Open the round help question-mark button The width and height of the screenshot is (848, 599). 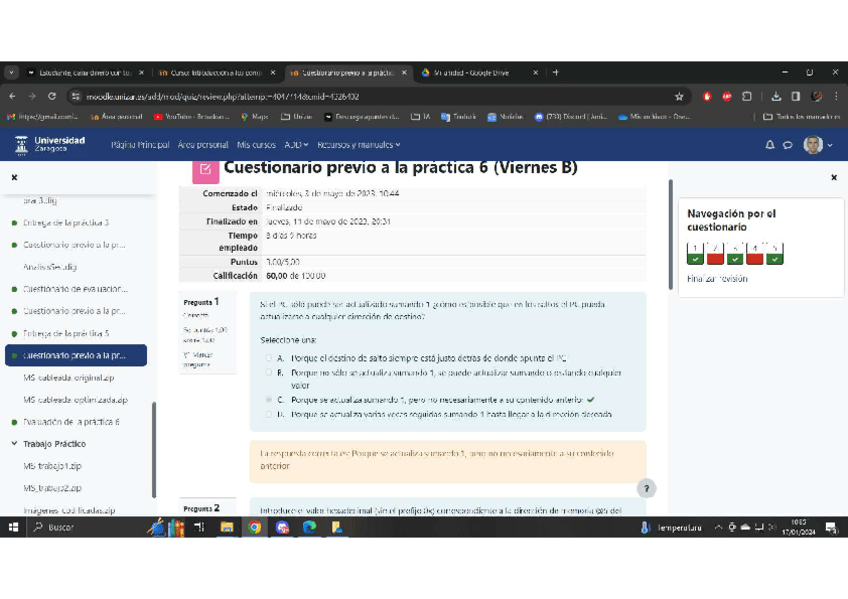click(646, 488)
